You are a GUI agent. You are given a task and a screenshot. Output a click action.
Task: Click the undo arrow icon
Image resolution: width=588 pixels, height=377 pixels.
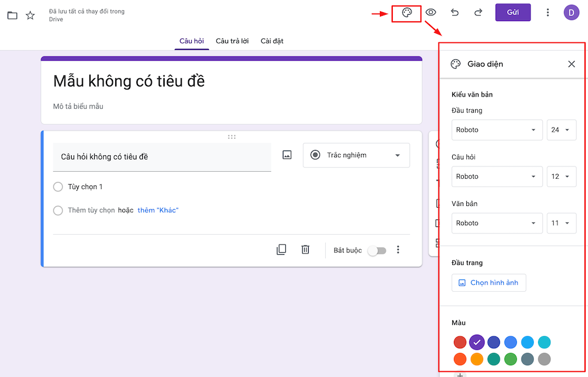click(455, 12)
